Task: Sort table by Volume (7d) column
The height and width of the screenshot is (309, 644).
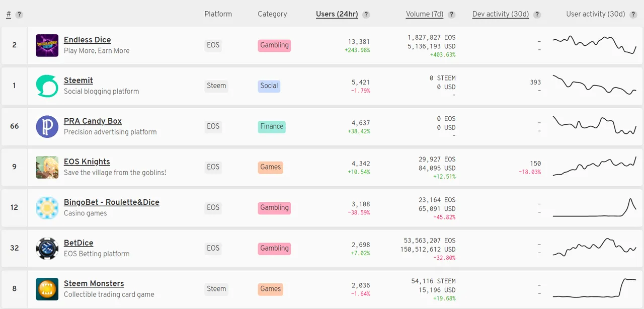Action: (x=424, y=14)
